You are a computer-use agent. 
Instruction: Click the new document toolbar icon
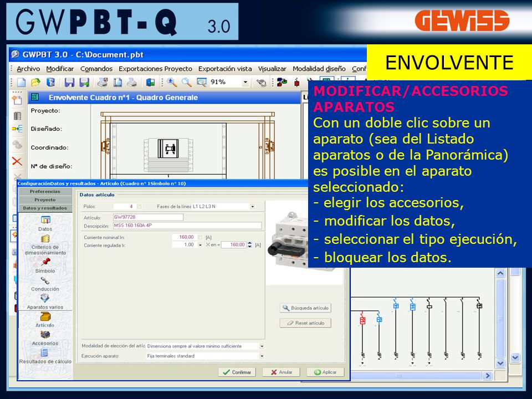click(x=22, y=82)
